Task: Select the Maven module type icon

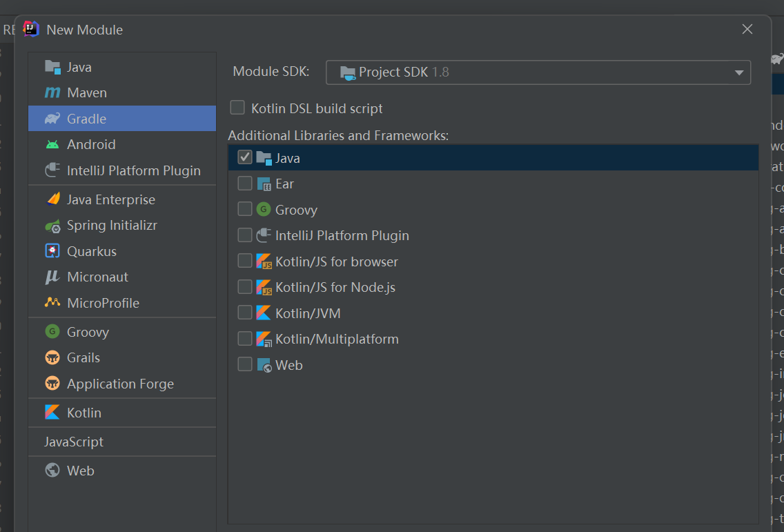Action: pyautogui.click(x=52, y=92)
